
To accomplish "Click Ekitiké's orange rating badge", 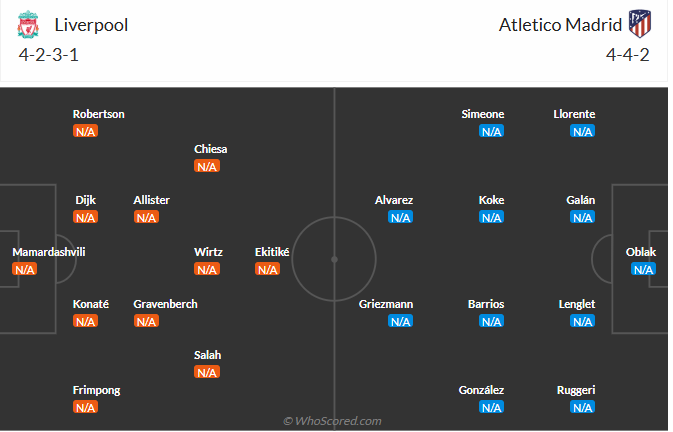I will click(x=268, y=270).
